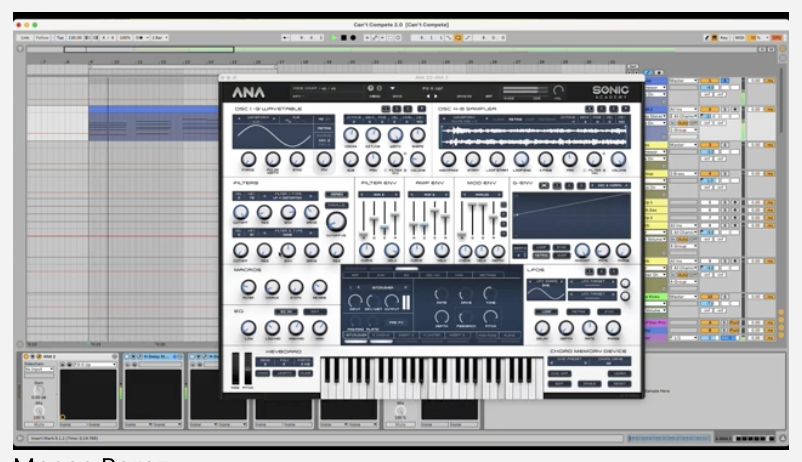Screen dimensions: 802x462
Task: Enable the Link button in Ableton's control bar
Action: tap(25, 38)
